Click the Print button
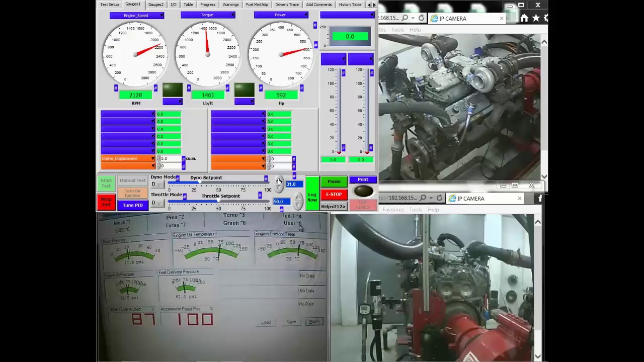 [363, 180]
